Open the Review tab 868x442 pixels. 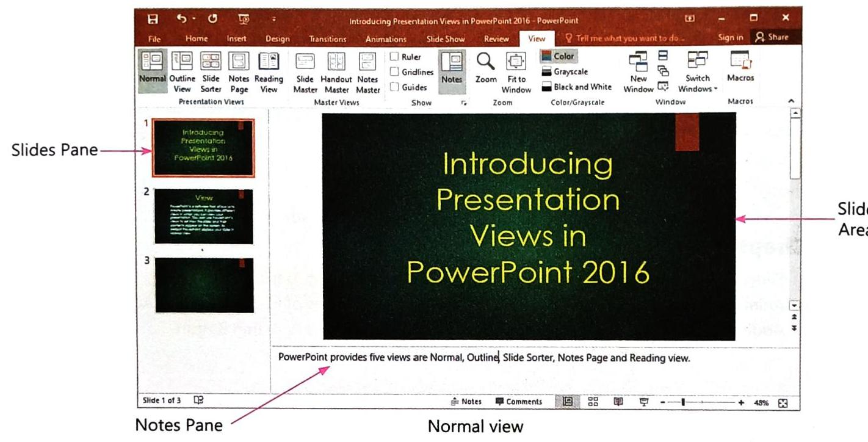coord(496,38)
